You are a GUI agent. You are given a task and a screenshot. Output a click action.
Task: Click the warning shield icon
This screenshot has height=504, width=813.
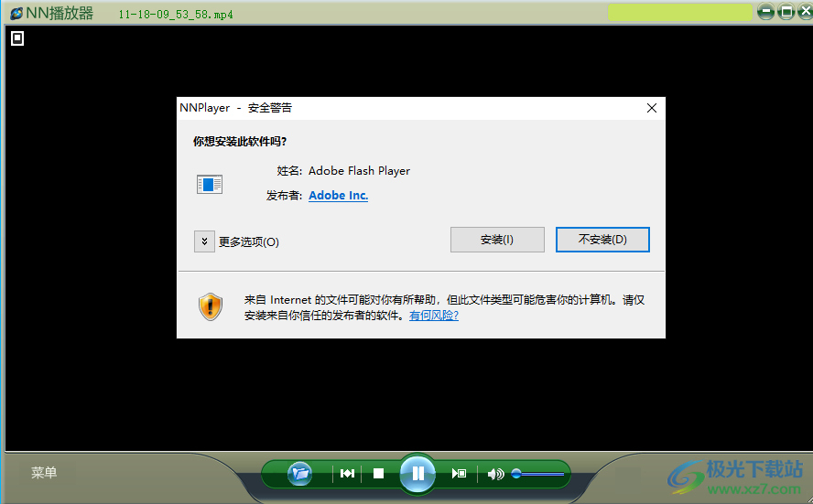click(211, 306)
